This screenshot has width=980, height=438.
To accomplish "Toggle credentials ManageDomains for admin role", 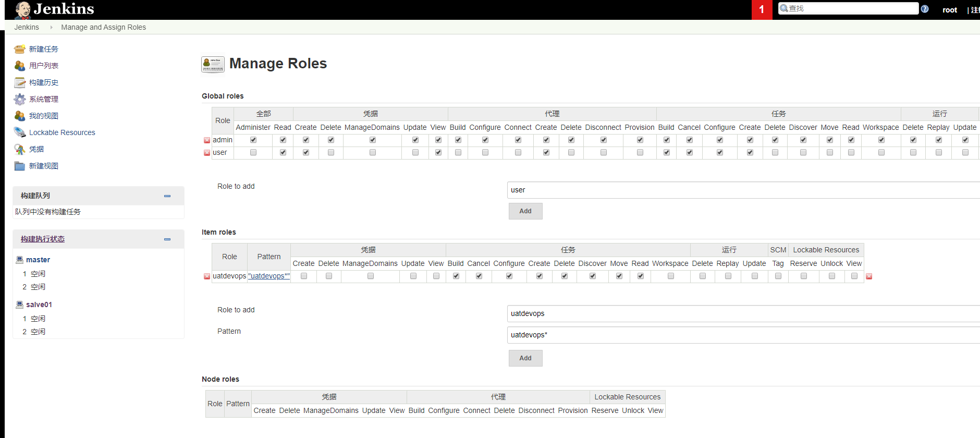I will 373,140.
